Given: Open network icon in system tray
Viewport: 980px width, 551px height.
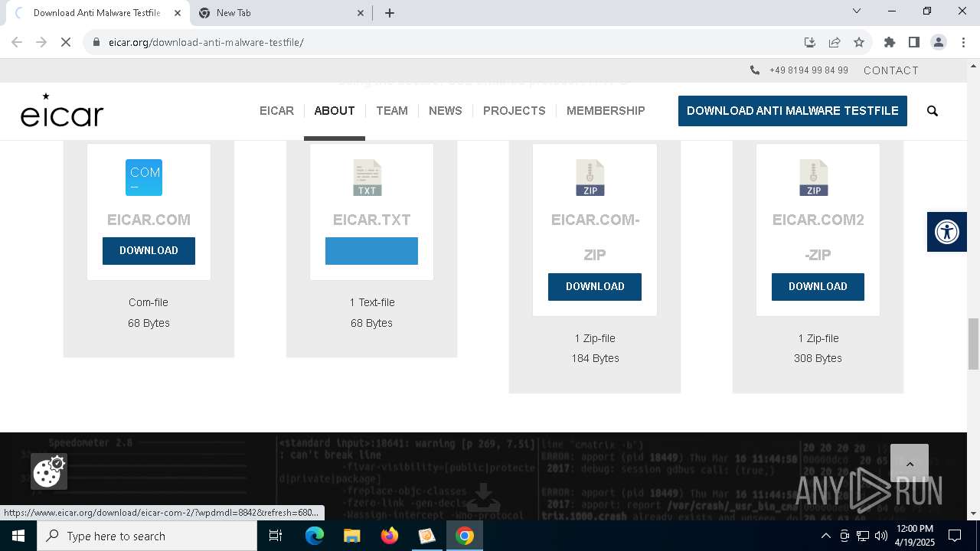Looking at the screenshot, I should [863, 536].
